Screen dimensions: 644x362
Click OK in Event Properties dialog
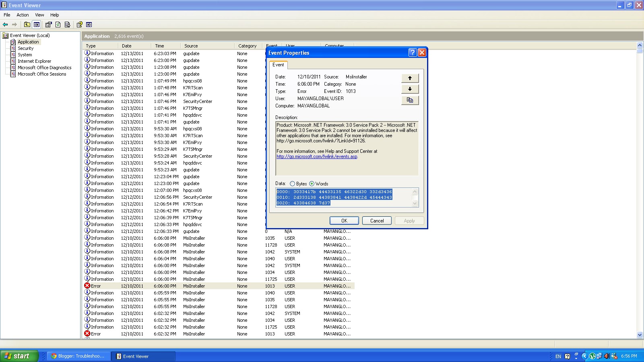coord(344,221)
